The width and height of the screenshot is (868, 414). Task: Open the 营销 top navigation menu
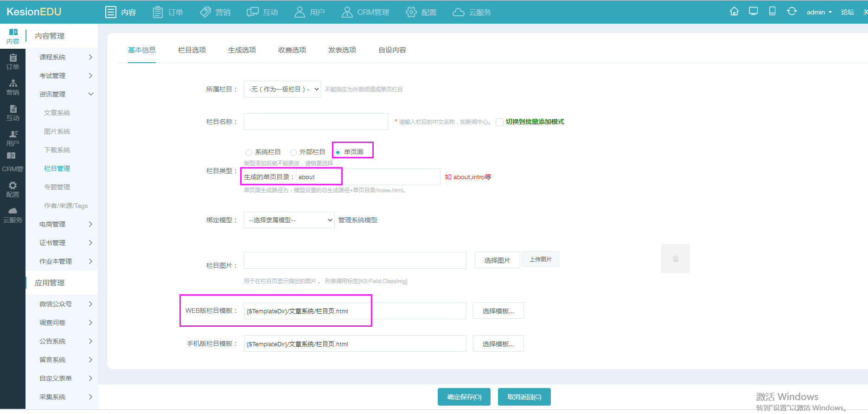[x=215, y=12]
